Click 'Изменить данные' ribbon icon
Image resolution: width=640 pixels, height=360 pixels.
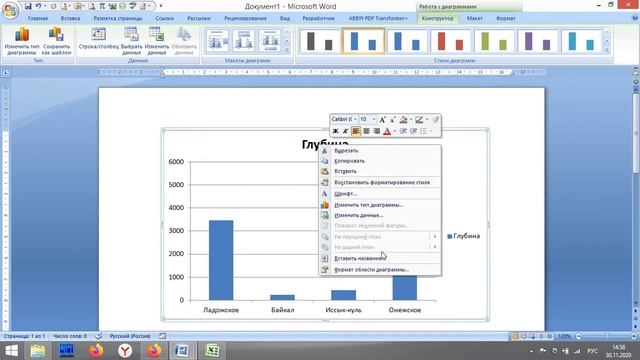(x=156, y=41)
